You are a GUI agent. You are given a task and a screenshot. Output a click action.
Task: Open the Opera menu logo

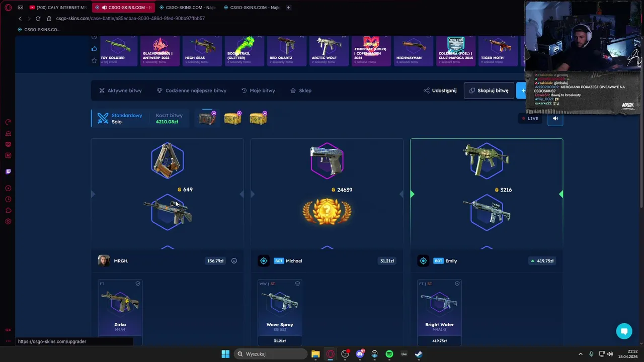click(x=8, y=8)
